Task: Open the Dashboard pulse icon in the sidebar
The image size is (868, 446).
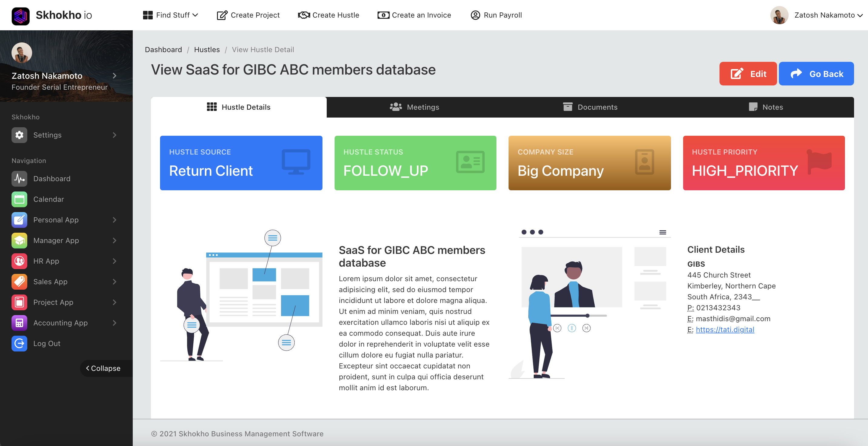Action: [19, 178]
